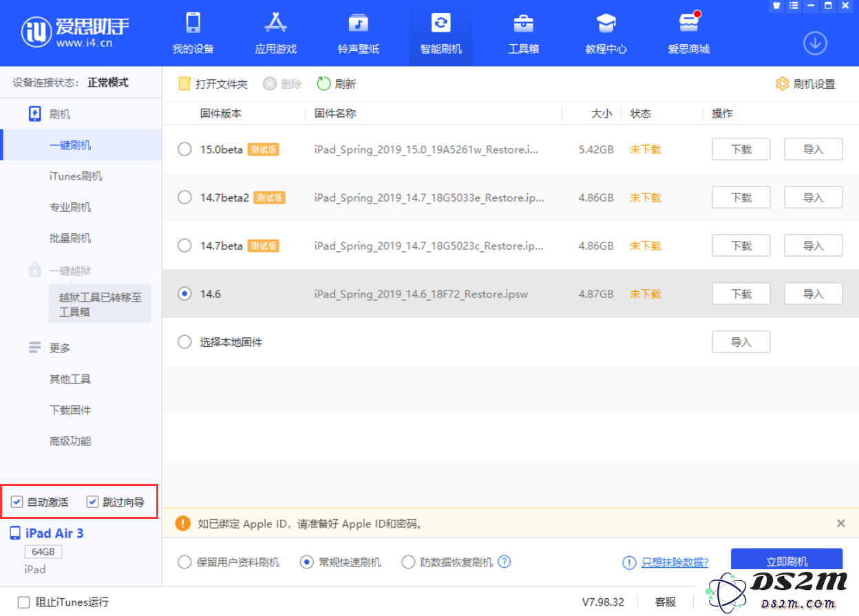
Task: Download the 14.7beta firmware
Action: point(741,246)
